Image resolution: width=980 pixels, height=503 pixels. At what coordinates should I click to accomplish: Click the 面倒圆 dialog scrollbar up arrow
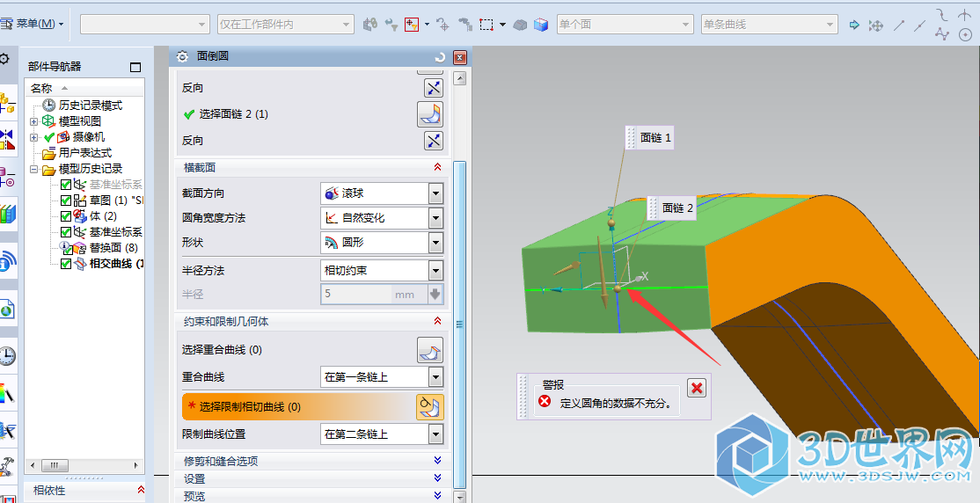459,78
